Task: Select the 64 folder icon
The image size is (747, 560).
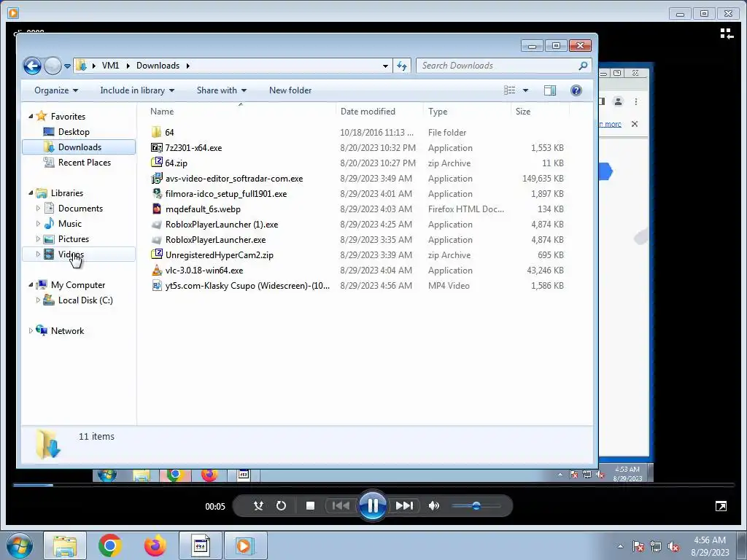Action: click(156, 132)
